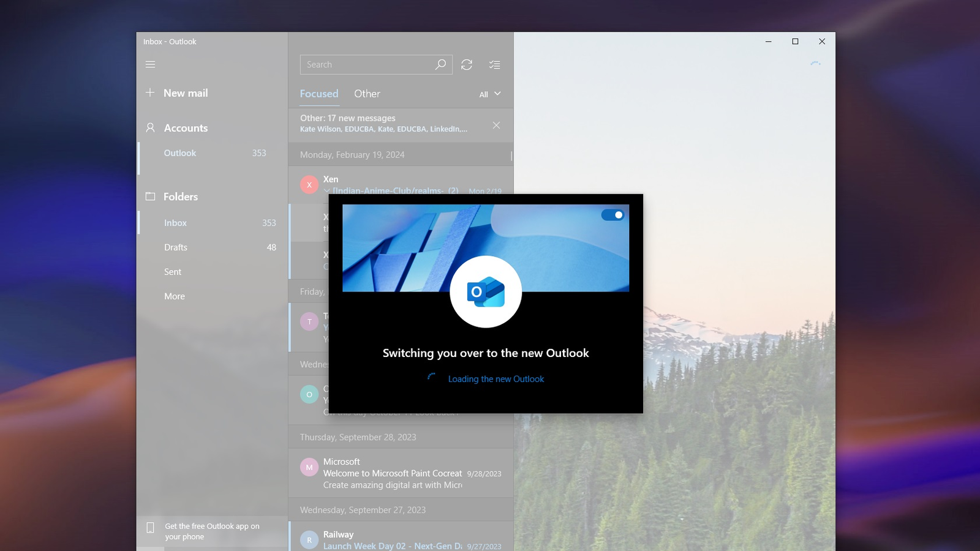Select the teal O avatar

309,394
